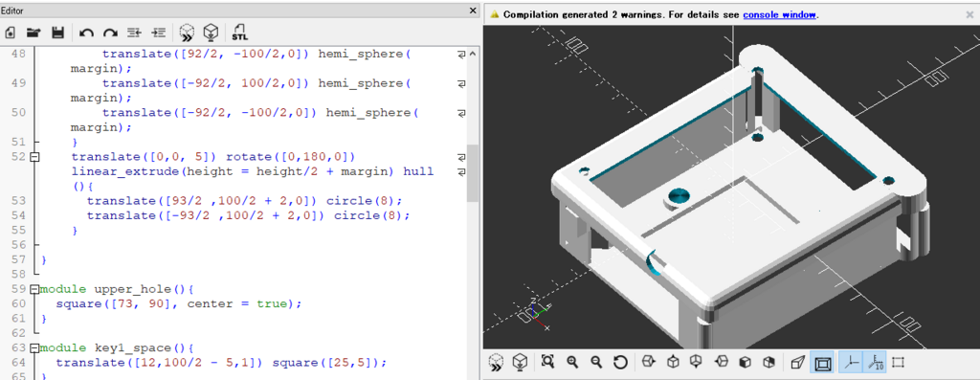
Task: Export the model as STL
Action: [x=240, y=33]
